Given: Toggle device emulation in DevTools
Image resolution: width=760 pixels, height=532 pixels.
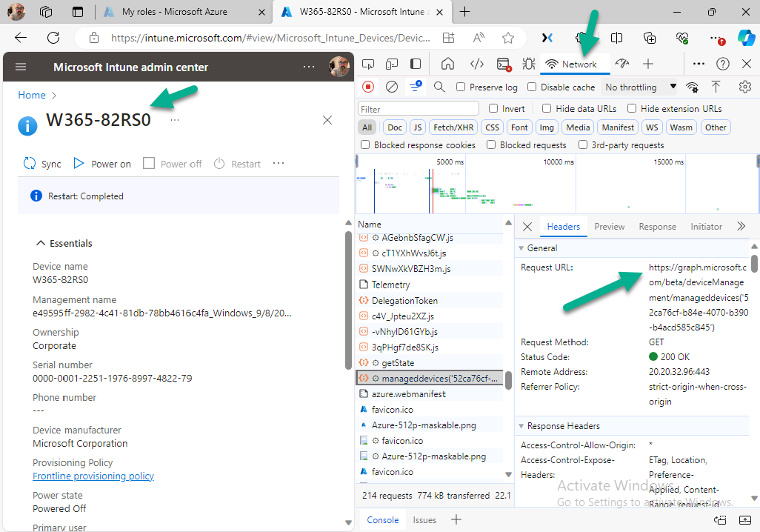Looking at the screenshot, I should tap(392, 64).
